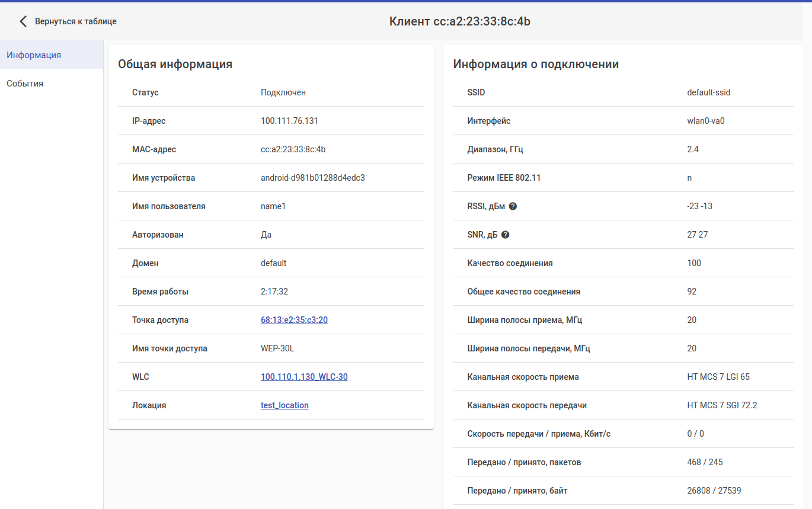
Task: Click the Общая информация panel heading
Action: point(175,64)
